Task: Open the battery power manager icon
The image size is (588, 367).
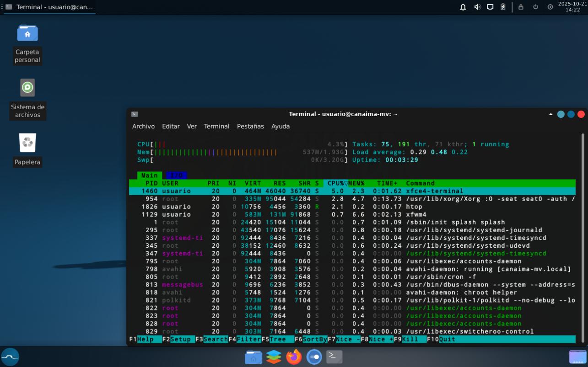Action: coord(503,7)
